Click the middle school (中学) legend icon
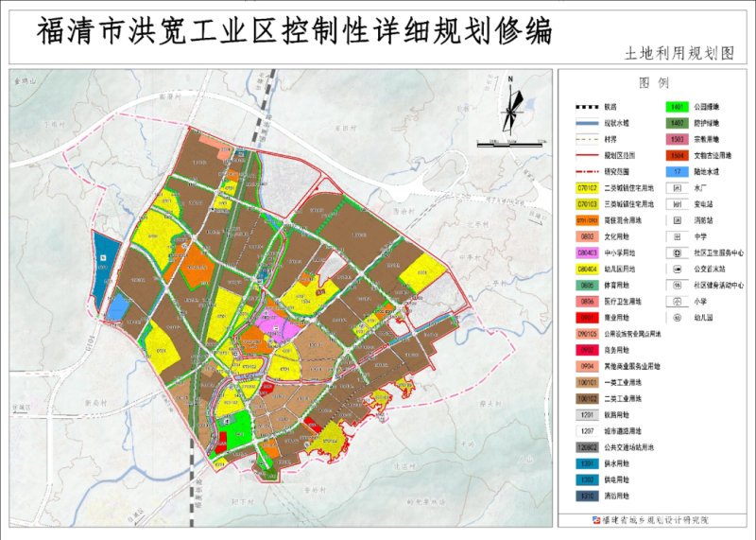Screen dimensions: 756x540 (677, 236)
